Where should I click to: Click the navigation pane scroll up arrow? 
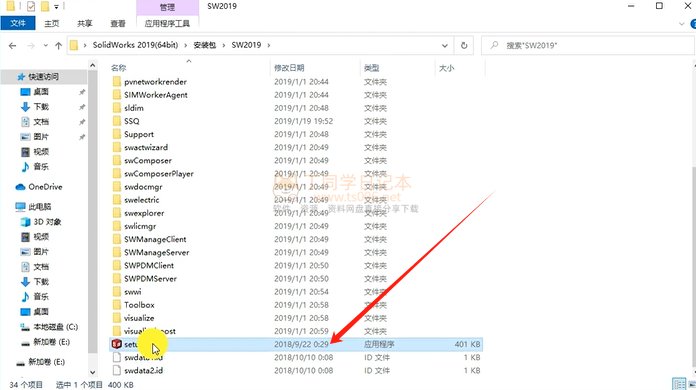pyautogui.click(x=92, y=66)
